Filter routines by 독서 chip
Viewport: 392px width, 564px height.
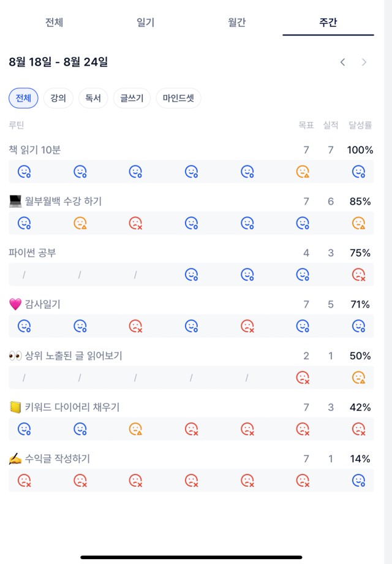click(x=93, y=98)
